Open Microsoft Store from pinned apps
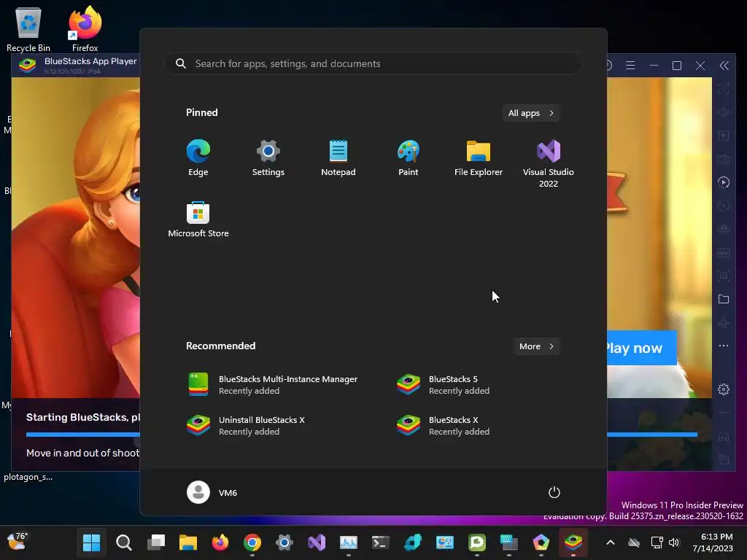The width and height of the screenshot is (747, 560). (x=198, y=219)
